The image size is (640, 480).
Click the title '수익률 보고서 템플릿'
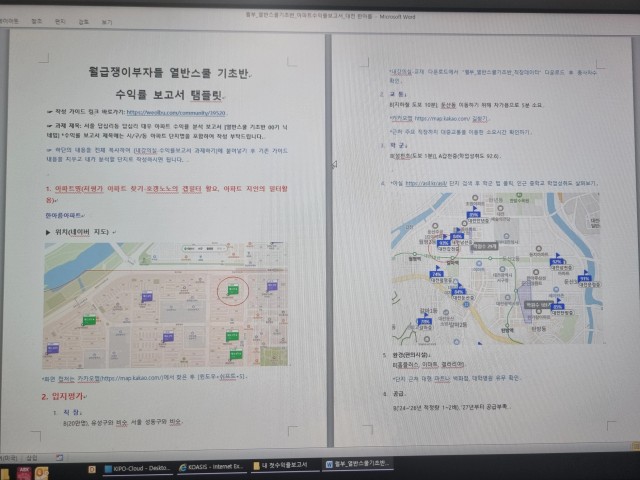click(169, 95)
